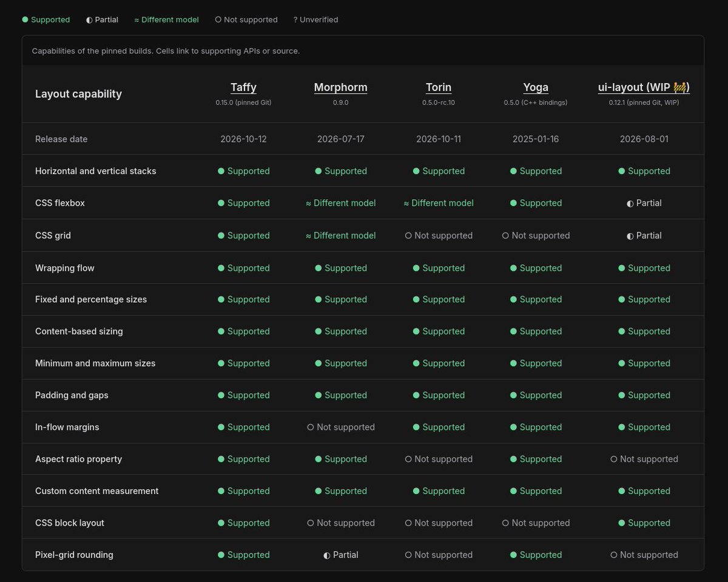
Task: Click the Aspect ratio property row label
Action: (x=78, y=459)
